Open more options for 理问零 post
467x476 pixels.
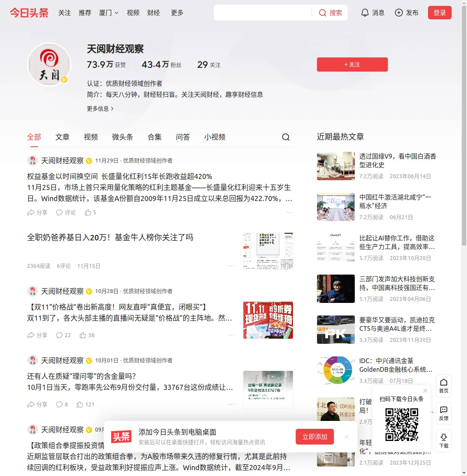(x=231, y=404)
